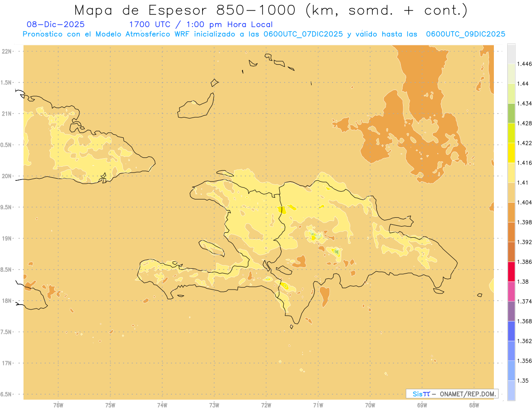Click the initialization timestamp '0600UTC_07DIC2025'
The image size is (532, 411).
point(303,34)
